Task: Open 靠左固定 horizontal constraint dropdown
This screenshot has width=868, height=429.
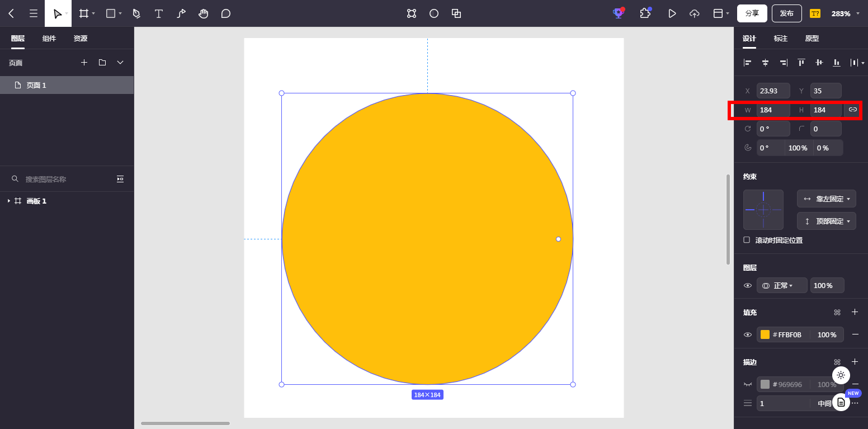Action: tap(827, 199)
